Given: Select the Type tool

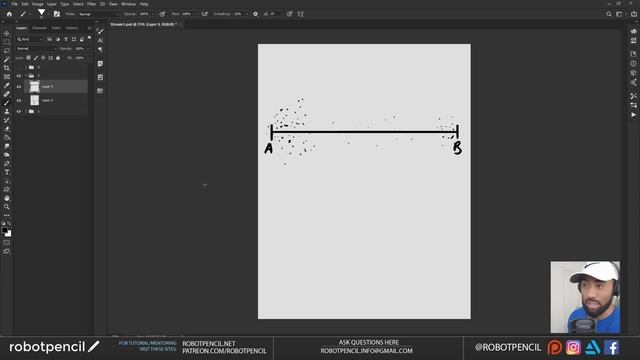Looking at the screenshot, I should pyautogui.click(x=7, y=172).
